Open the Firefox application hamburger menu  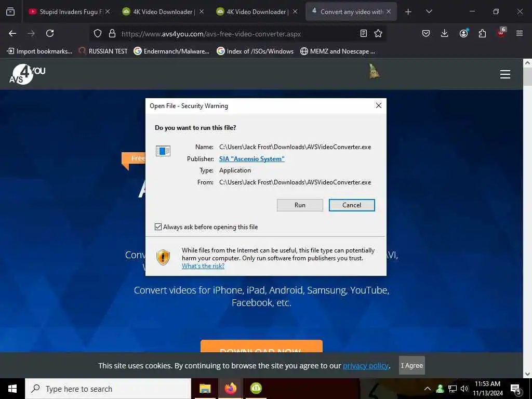(x=520, y=33)
